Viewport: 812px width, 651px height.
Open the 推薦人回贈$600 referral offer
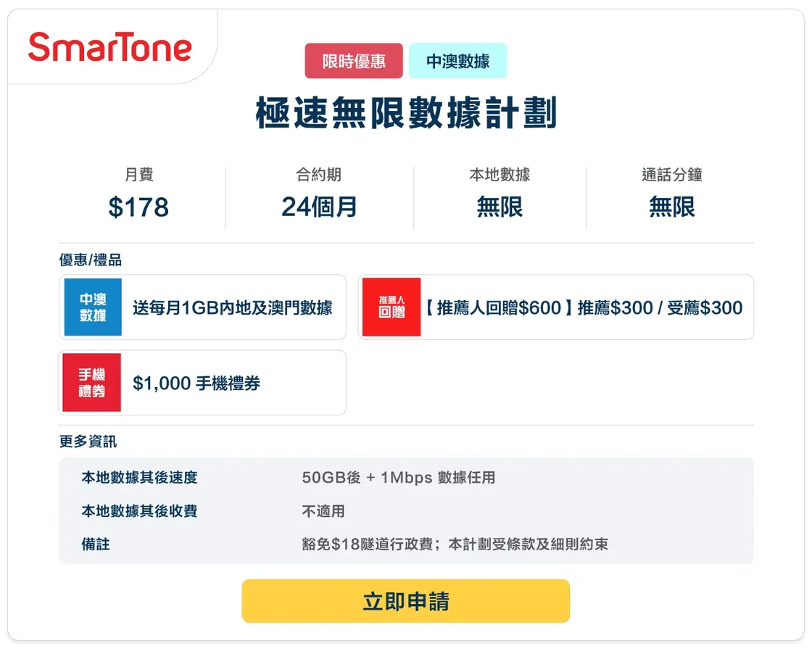[555, 307]
